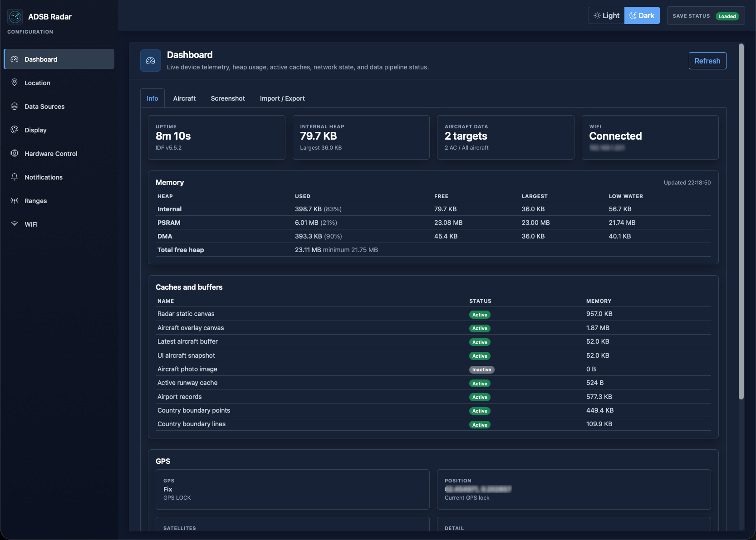Open the Ranges page
756x540 pixels.
coord(59,200)
